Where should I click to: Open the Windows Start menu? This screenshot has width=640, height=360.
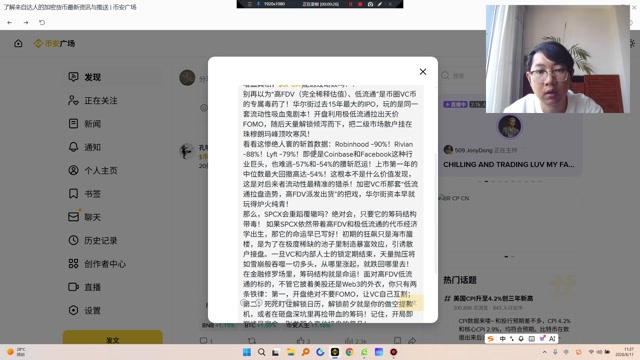click(247, 352)
